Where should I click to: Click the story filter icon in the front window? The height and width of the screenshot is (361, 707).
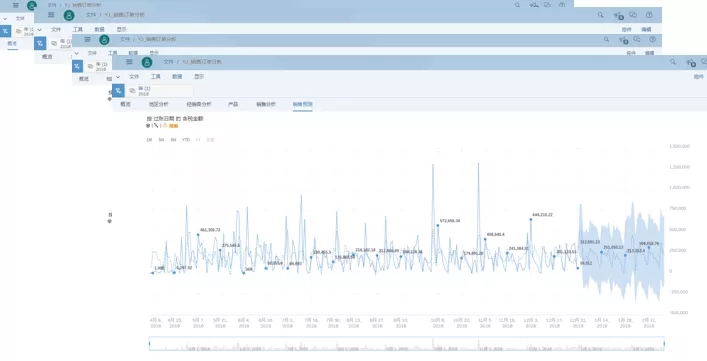click(118, 91)
